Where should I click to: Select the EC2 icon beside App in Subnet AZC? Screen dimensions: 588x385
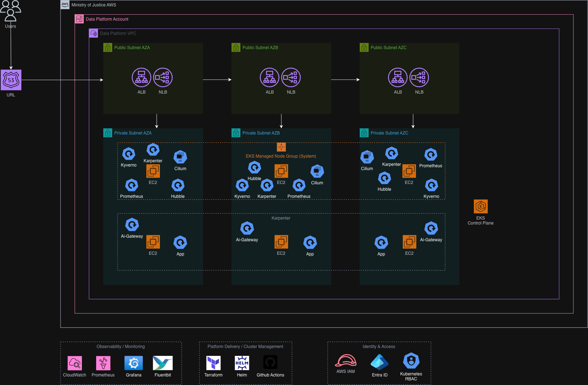410,242
